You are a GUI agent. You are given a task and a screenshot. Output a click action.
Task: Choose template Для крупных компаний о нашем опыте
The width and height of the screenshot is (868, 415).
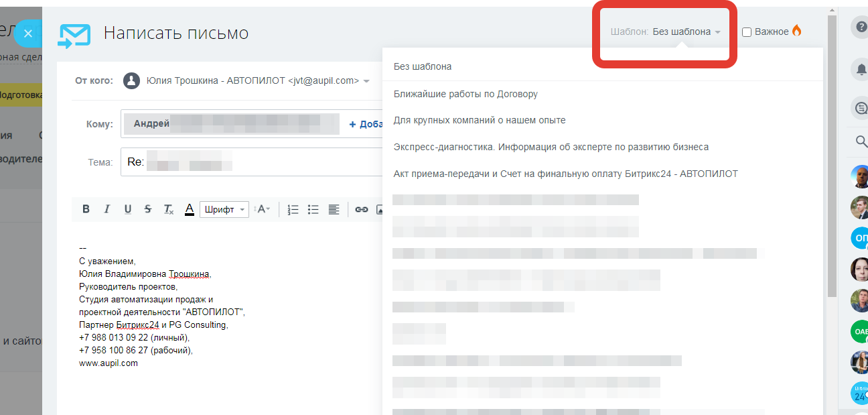[x=480, y=120]
